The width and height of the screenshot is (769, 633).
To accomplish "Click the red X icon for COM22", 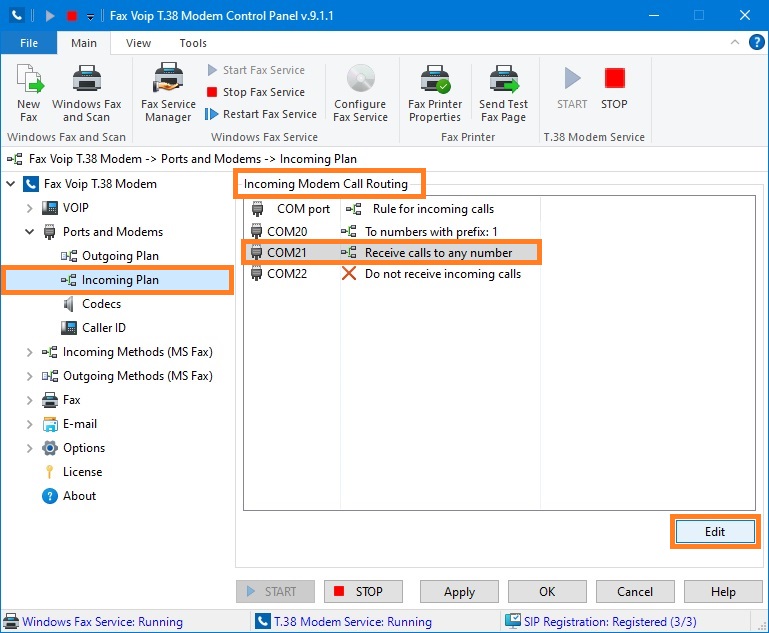I will click(x=349, y=274).
